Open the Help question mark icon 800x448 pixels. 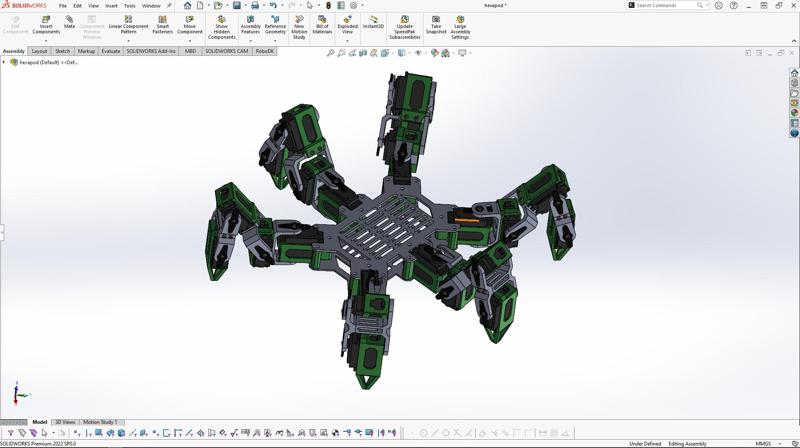734,6
